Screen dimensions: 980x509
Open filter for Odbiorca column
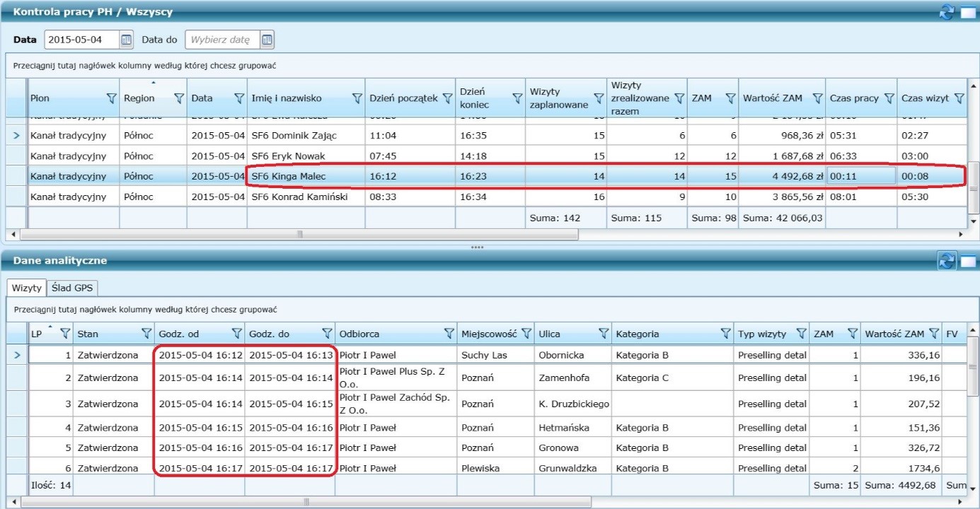tap(449, 334)
